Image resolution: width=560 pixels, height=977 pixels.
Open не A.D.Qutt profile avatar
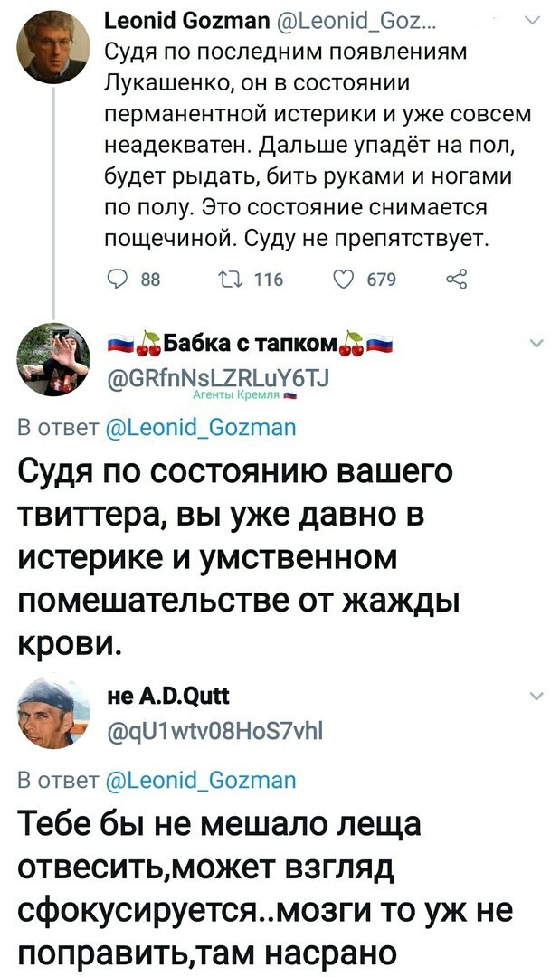52,712
